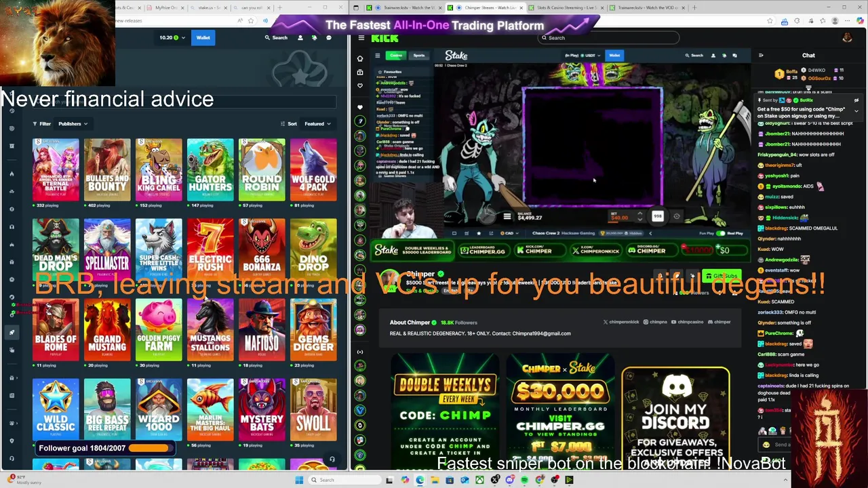This screenshot has width=868, height=488.
Task: Switch to Slots & Casino Streaming browser tab
Action: coord(566,7)
